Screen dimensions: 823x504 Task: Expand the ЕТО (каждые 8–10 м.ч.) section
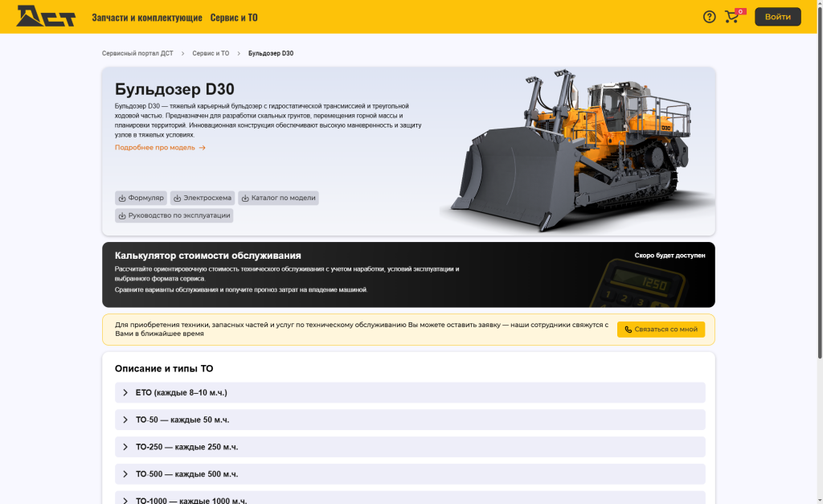tap(410, 393)
